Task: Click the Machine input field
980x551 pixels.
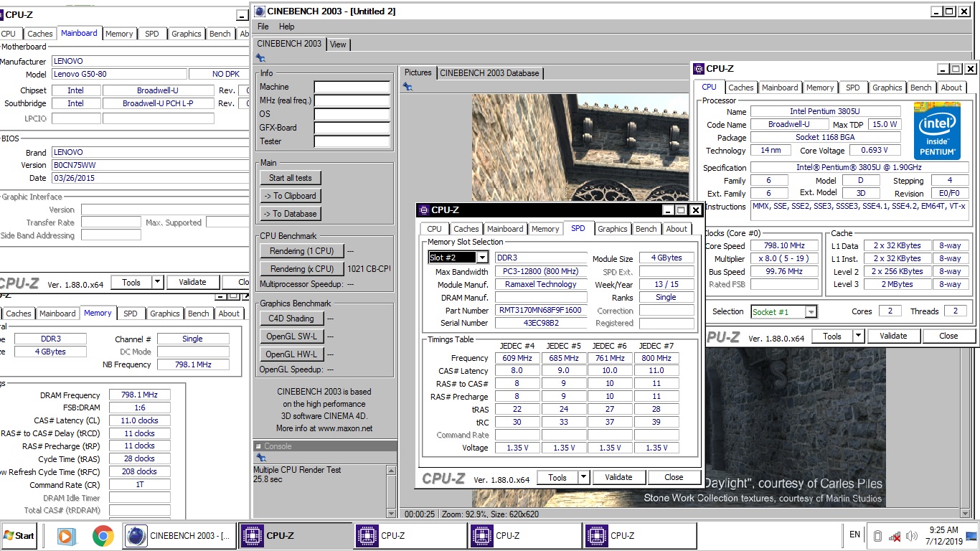Action: 352,87
